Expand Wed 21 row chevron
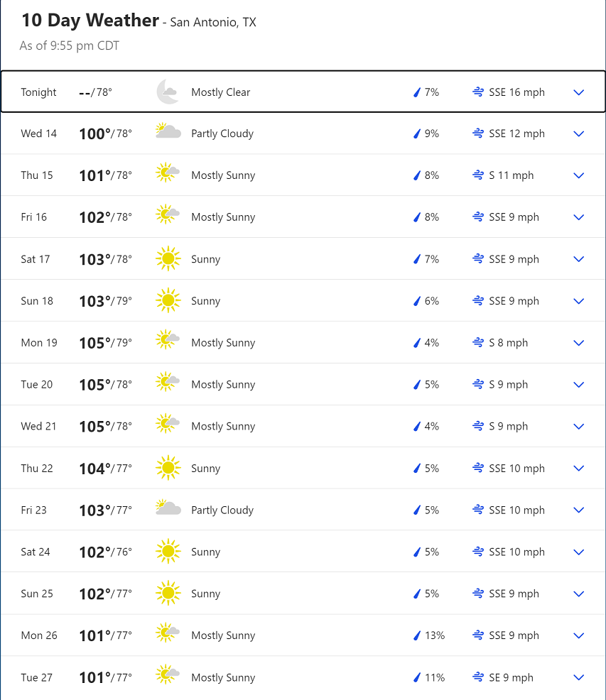The width and height of the screenshot is (606, 700). tap(579, 427)
